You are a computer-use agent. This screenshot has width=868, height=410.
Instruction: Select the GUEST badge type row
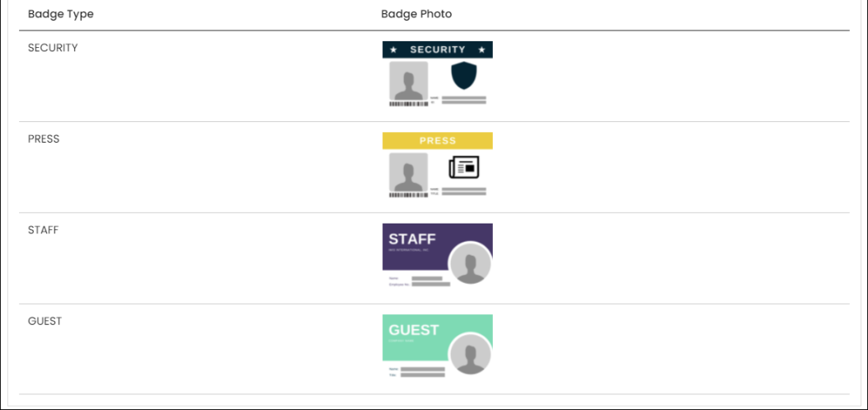[x=434, y=349]
